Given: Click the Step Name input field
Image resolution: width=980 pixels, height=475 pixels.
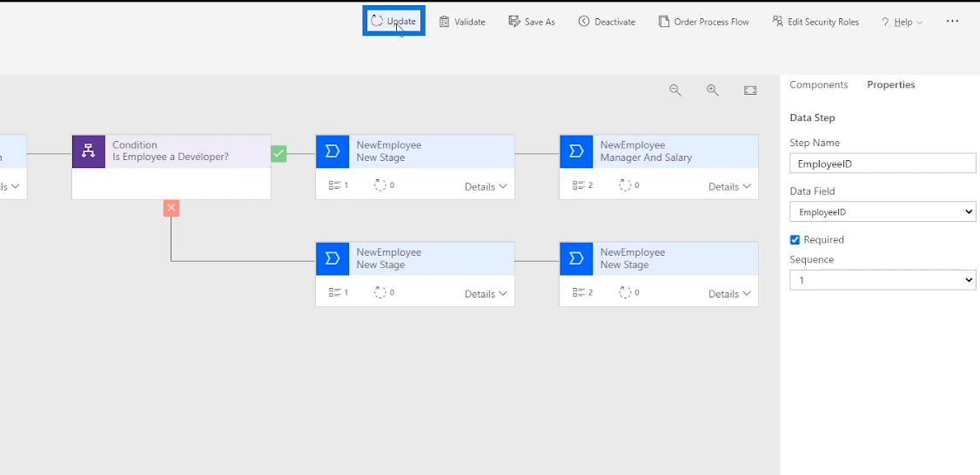Looking at the screenshot, I should [883, 164].
